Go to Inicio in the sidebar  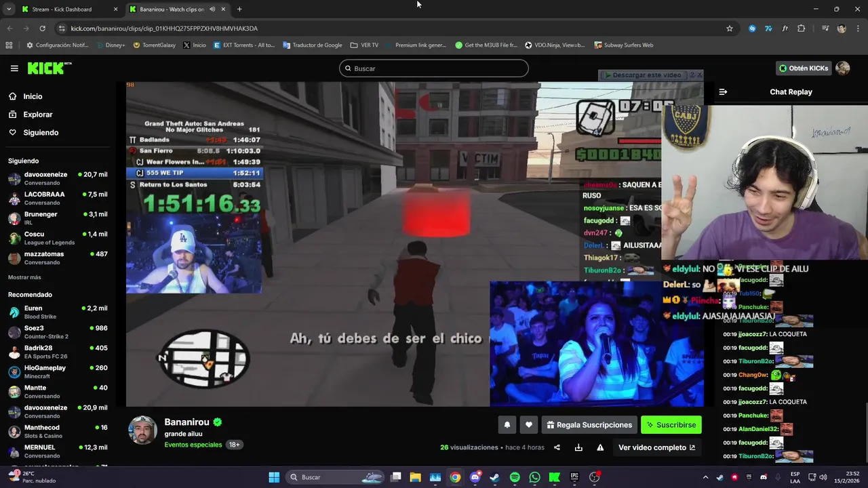click(x=33, y=96)
